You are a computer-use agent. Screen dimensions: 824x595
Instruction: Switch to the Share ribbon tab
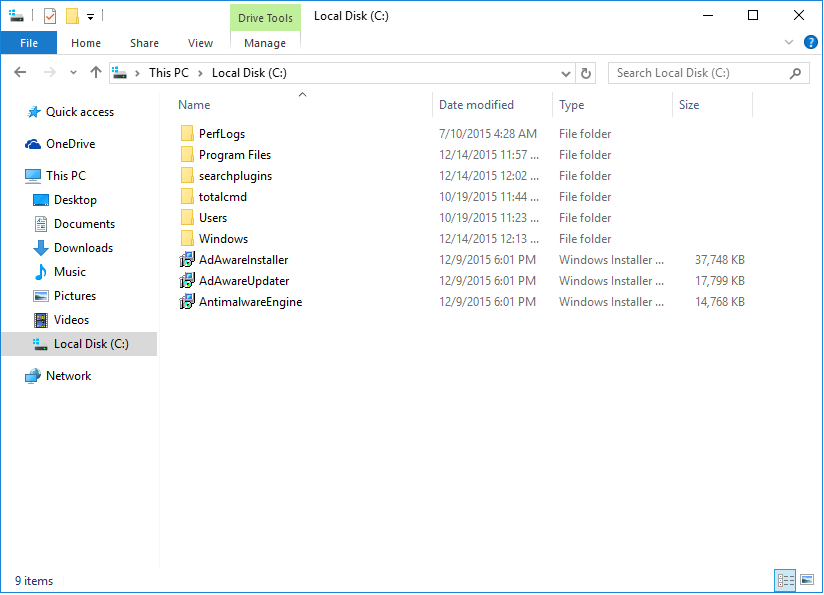point(145,43)
